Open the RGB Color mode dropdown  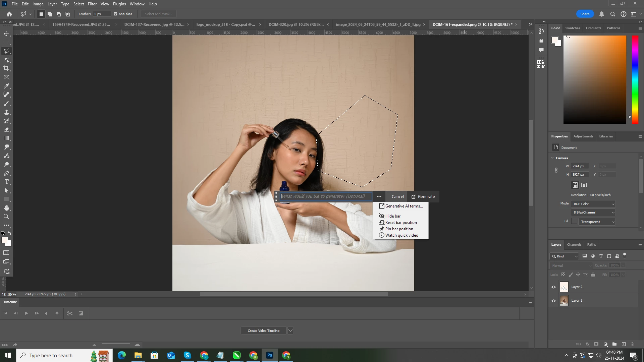(x=593, y=204)
